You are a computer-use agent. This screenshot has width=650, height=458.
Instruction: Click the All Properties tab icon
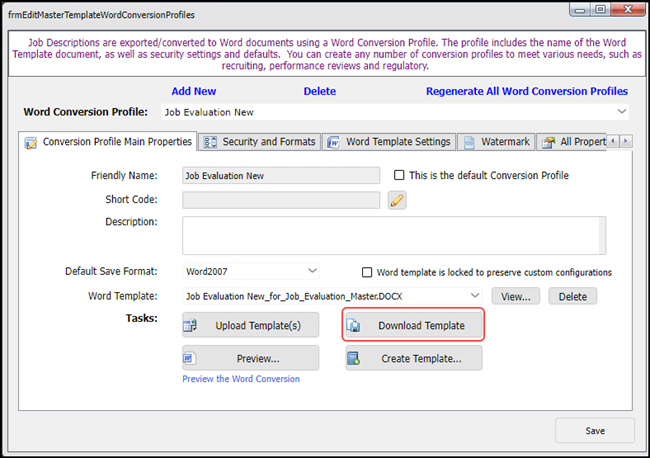(548, 142)
